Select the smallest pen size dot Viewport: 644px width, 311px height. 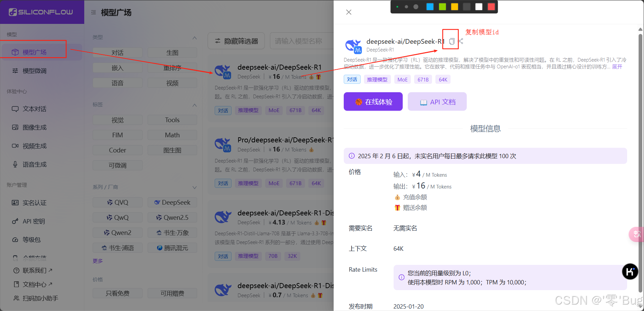(x=397, y=7)
